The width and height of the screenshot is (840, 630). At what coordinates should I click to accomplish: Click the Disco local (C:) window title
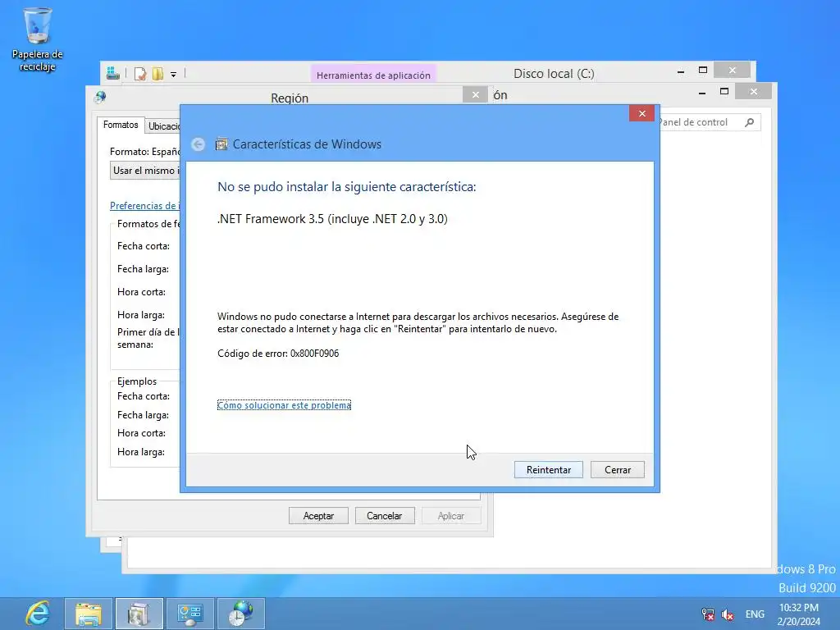(554, 73)
